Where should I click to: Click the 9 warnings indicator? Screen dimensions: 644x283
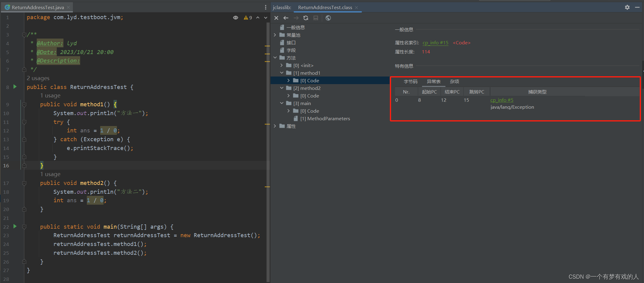(248, 18)
